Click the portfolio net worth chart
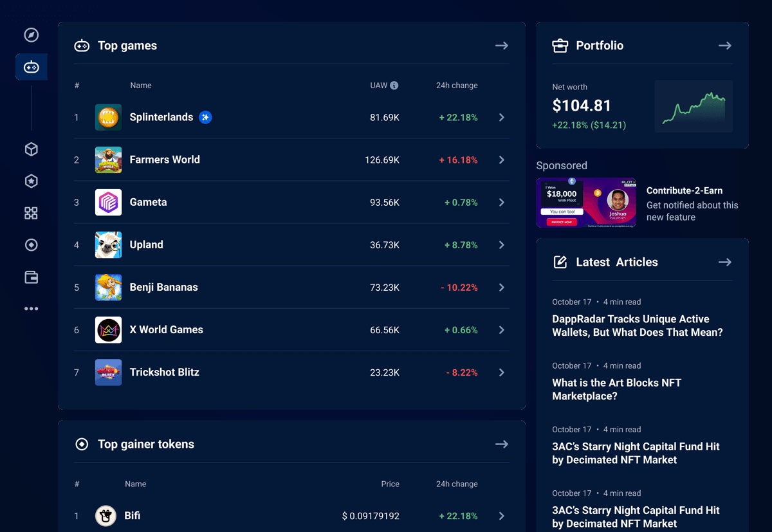 tap(694, 107)
